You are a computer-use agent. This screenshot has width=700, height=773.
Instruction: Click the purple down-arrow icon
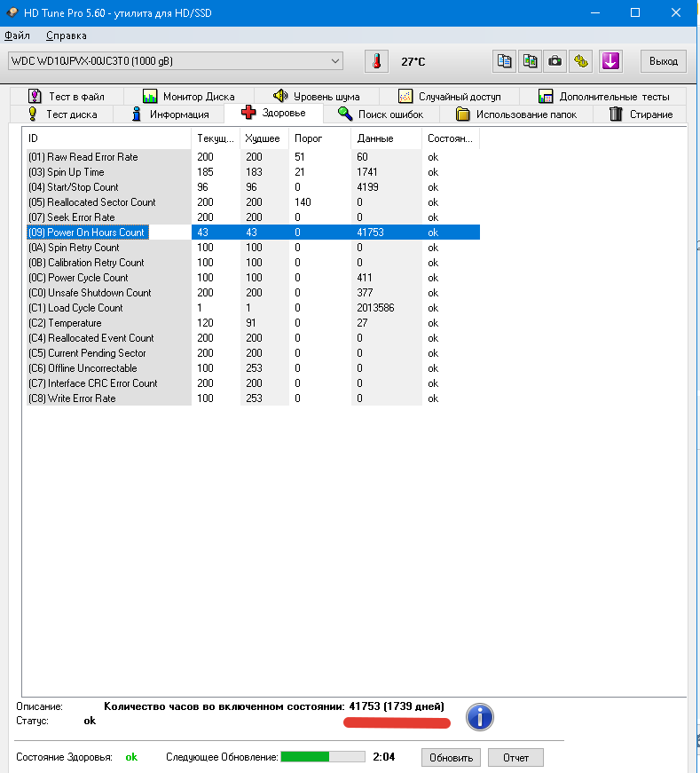[610, 61]
